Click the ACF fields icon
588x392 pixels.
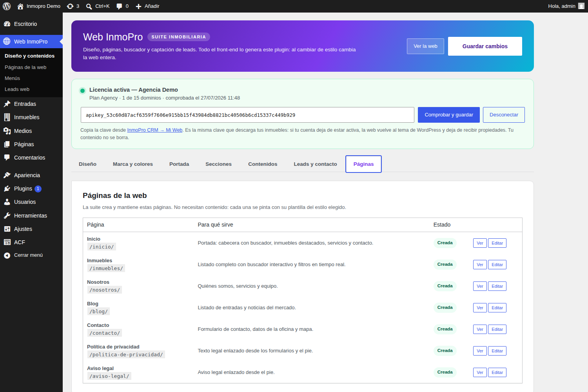[7, 242]
